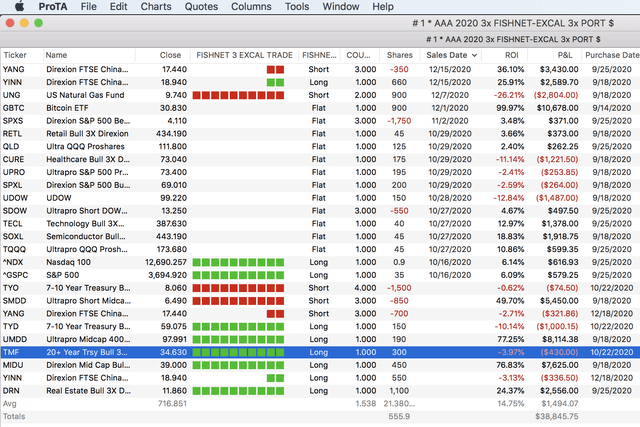Open the Quotes menu
640x427 pixels.
click(201, 7)
